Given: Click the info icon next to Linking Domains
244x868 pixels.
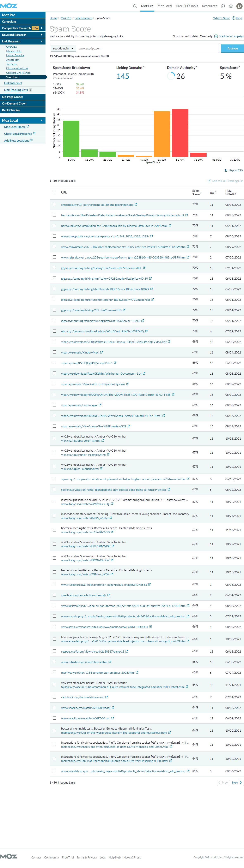Looking at the screenshot, I should click(x=144, y=67).
